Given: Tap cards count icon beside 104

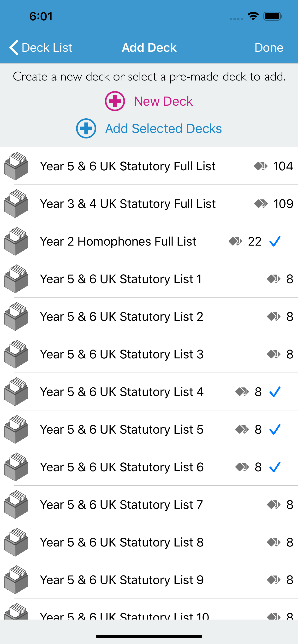Looking at the screenshot, I should click(x=261, y=166).
